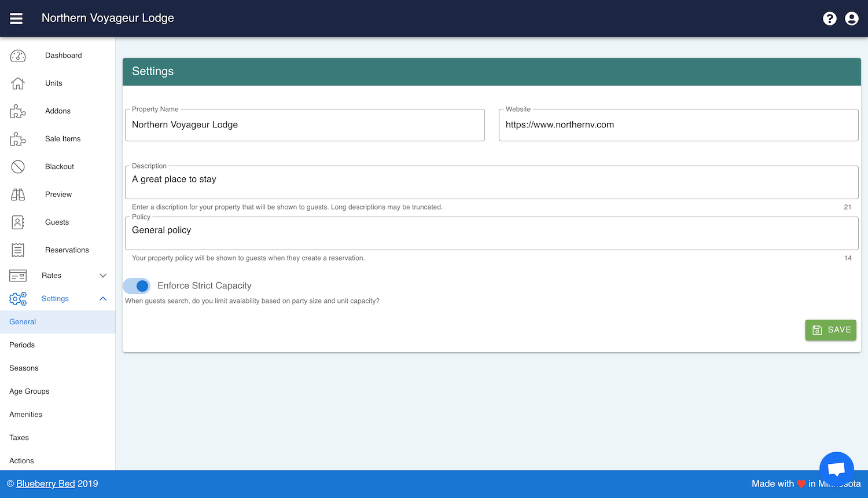Go to Age Groups settings

(x=30, y=391)
